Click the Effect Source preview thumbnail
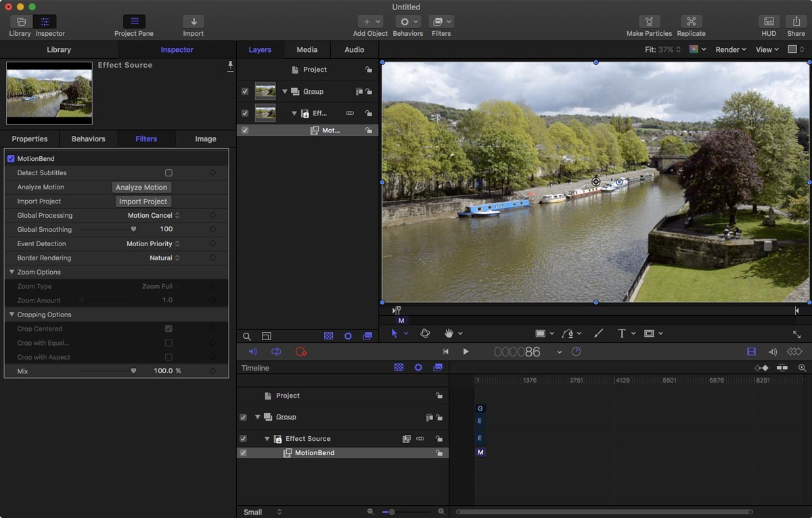 tap(49, 93)
